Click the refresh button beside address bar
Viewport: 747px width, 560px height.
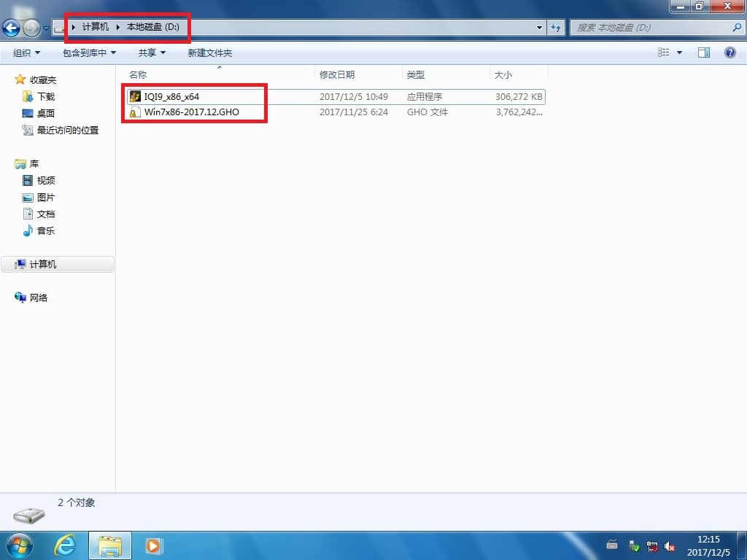pos(556,28)
